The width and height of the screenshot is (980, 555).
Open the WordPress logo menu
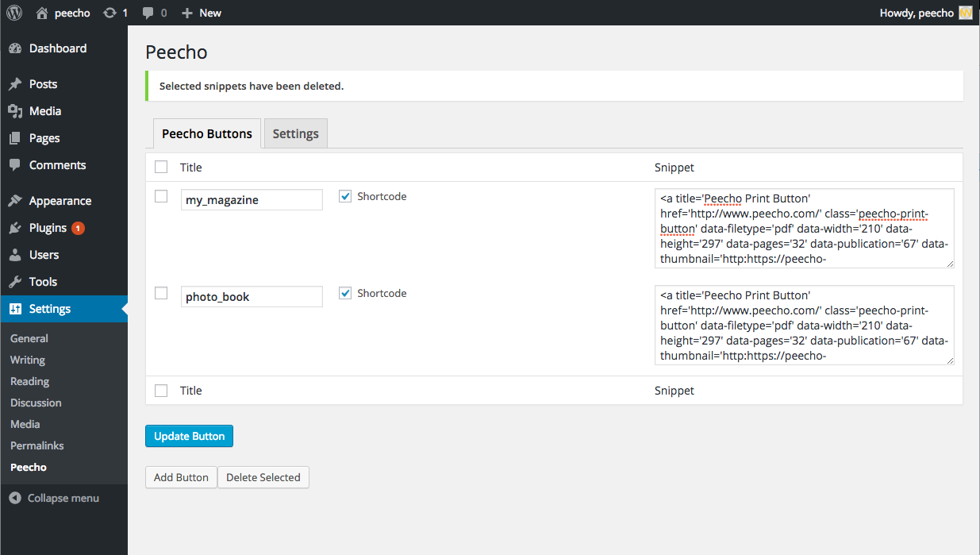pos(14,13)
